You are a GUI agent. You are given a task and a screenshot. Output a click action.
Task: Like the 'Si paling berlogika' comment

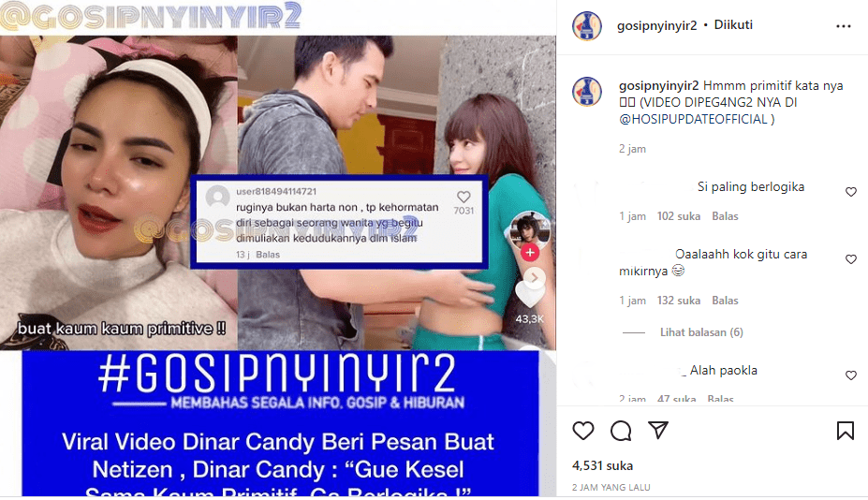pos(851,192)
